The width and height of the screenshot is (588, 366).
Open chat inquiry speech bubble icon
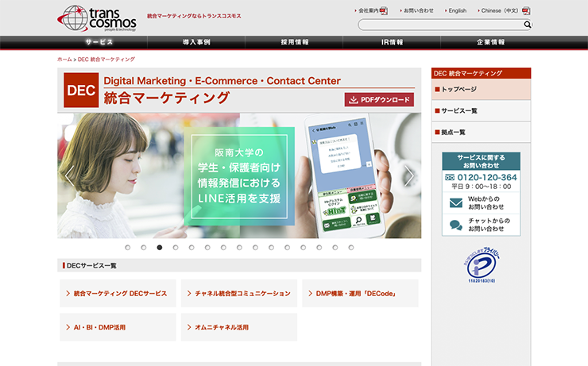pyautogui.click(x=456, y=225)
